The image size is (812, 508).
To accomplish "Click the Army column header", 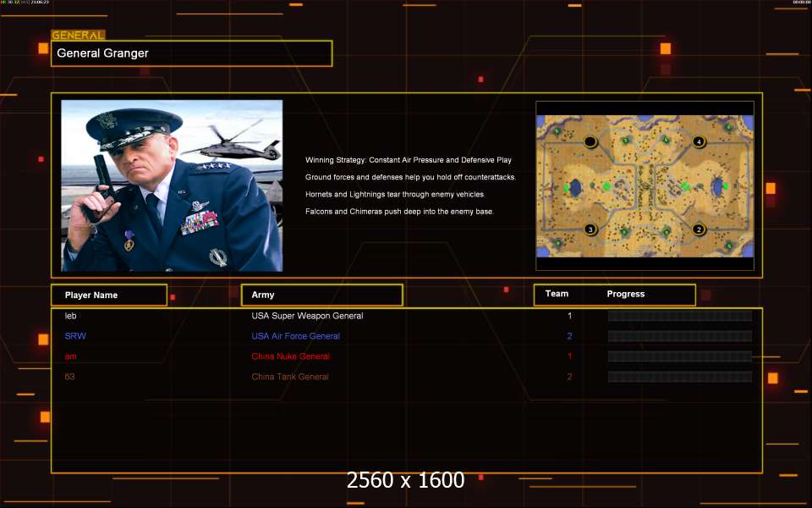I will click(x=321, y=295).
